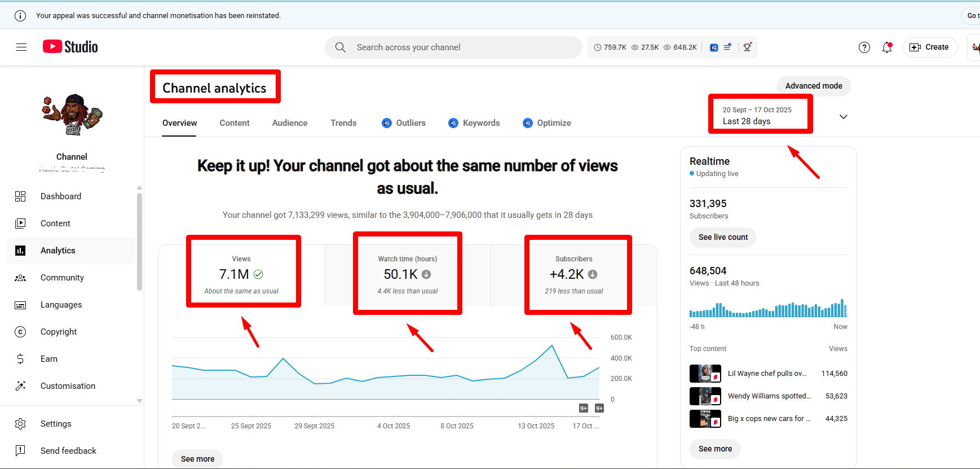Open the hamburger navigation menu
The height and width of the screenshot is (469, 980).
click(x=21, y=47)
